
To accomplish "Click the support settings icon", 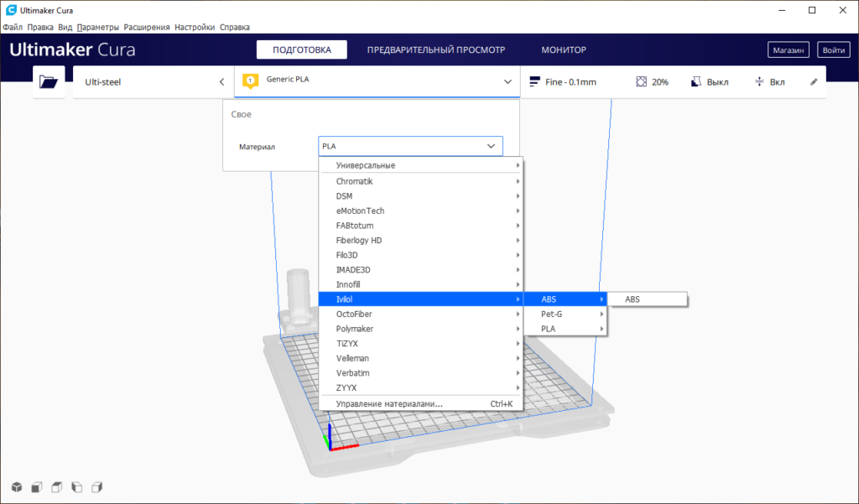I will (x=695, y=82).
